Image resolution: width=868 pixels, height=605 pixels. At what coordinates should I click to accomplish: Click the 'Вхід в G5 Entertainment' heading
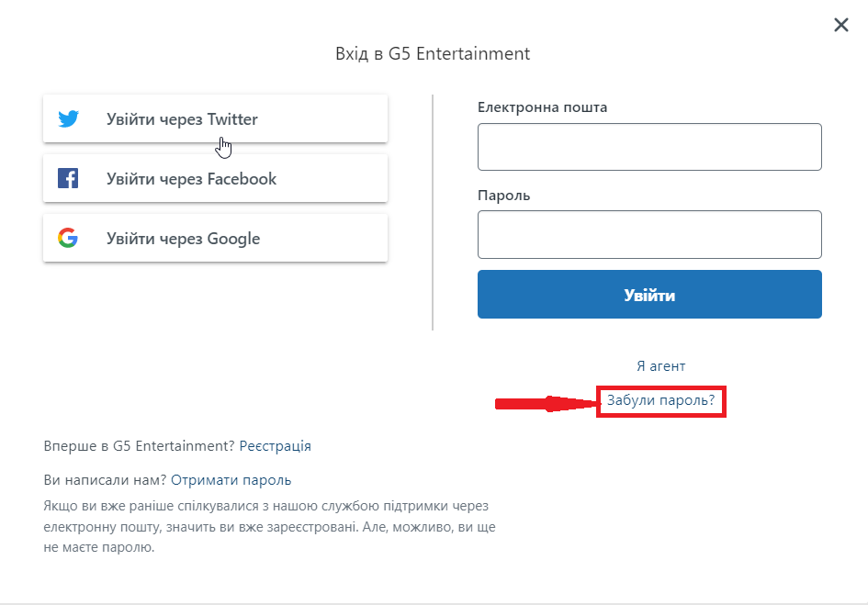[433, 53]
